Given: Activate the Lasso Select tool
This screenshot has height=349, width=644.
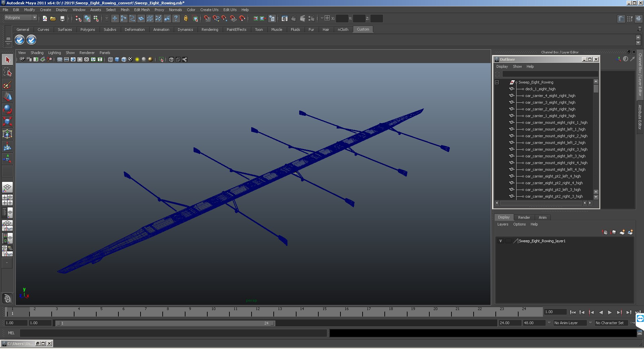Looking at the screenshot, I should pos(7,72).
